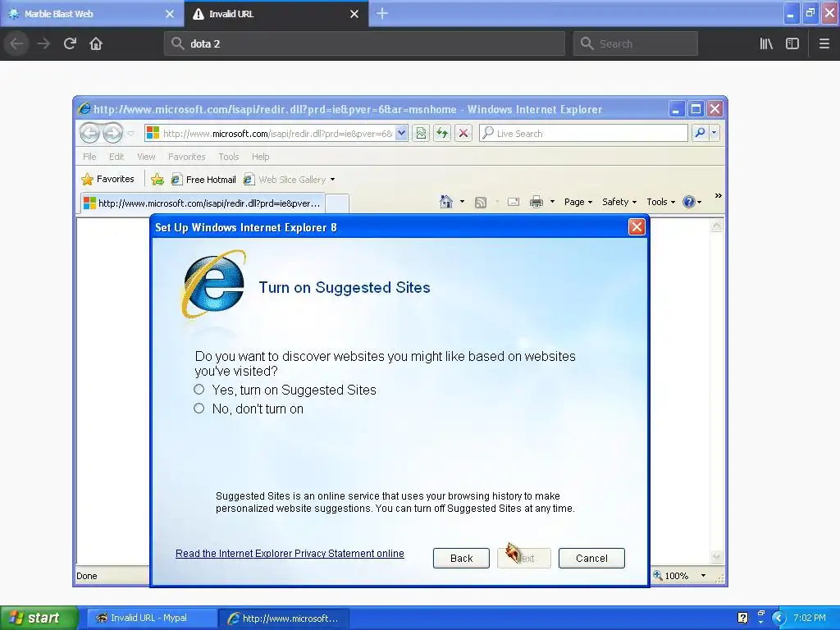
Task: Open the Page command bar menu
Action: [x=578, y=202]
